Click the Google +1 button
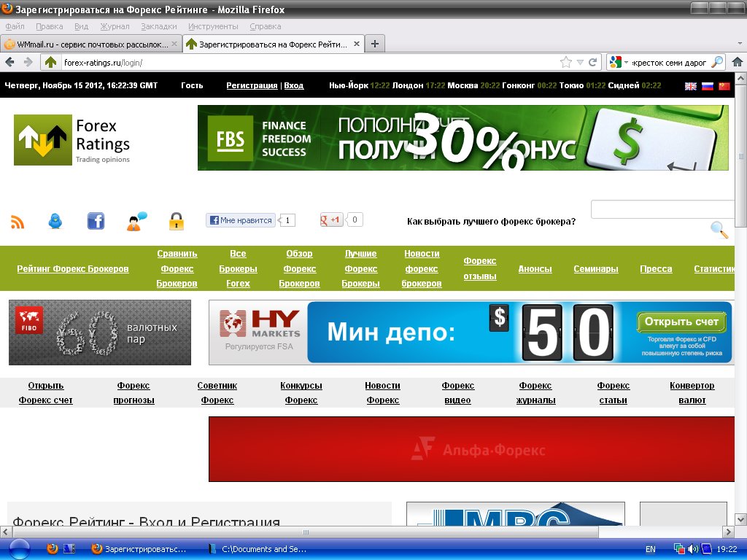 click(332, 220)
